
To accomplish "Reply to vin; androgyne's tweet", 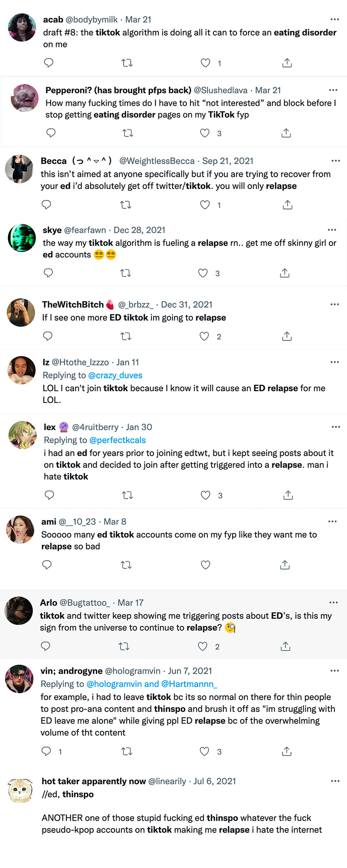I will (x=46, y=751).
